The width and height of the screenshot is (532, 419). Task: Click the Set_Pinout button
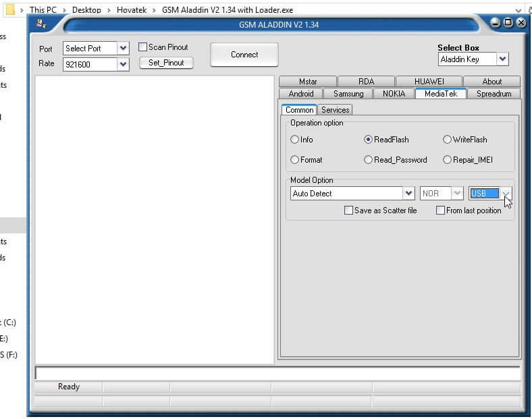166,63
